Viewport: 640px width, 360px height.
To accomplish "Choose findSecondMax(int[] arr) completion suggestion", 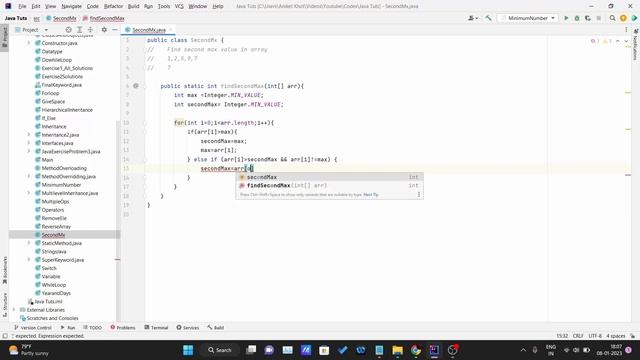I will coord(329,185).
